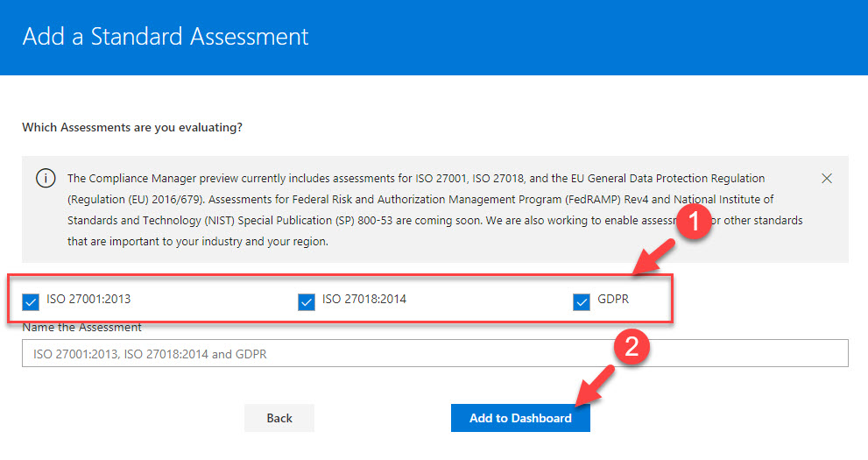The image size is (868, 460).
Task: Toggle the GDPR checkbox
Action: [x=582, y=301]
